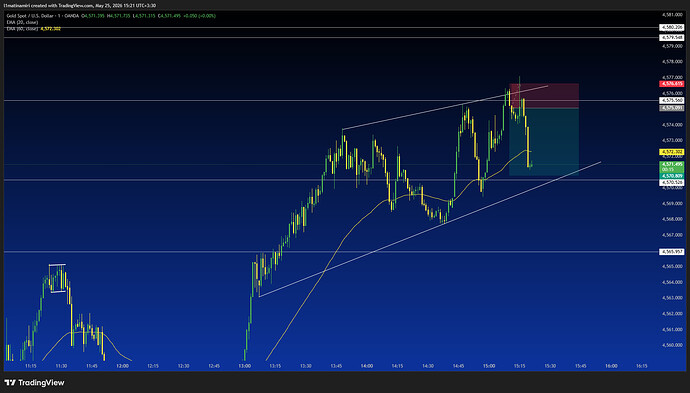
Task: Select the small white rectangle drawing near 11:30
Action: [x=58, y=278]
